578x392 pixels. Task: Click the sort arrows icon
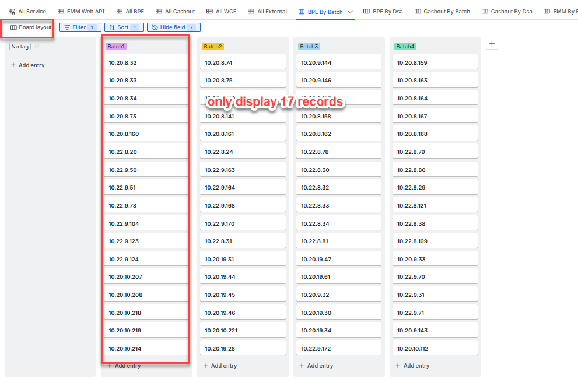112,27
